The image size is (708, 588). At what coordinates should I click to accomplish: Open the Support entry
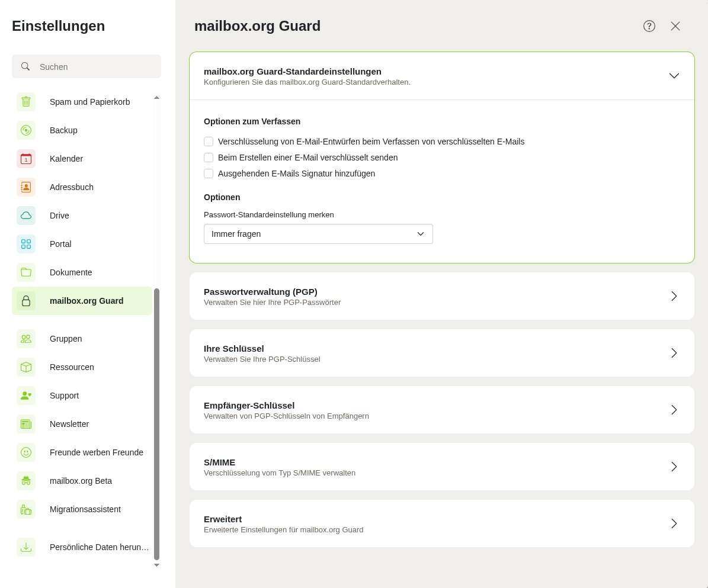click(82, 396)
